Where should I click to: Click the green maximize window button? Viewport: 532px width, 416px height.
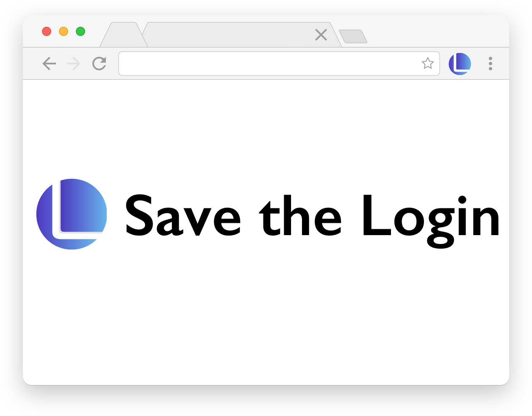(x=80, y=31)
